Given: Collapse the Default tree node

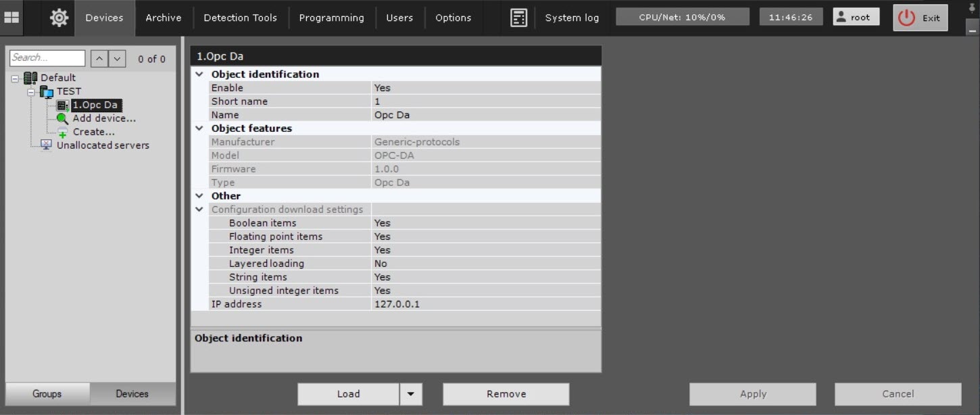Looking at the screenshot, I should 15,78.
